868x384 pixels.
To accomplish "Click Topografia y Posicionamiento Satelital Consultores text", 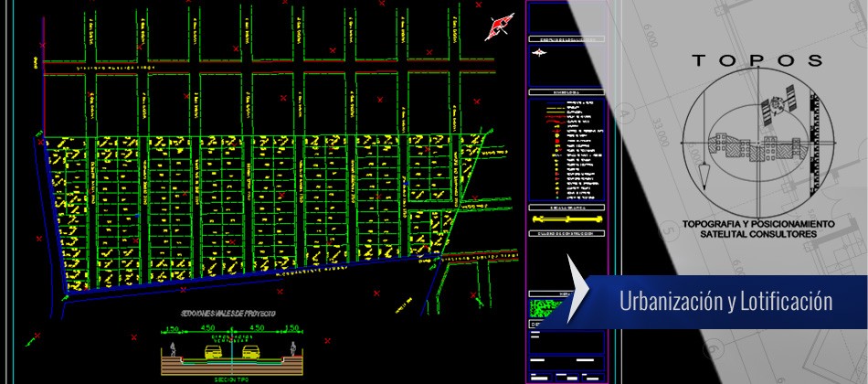I will tap(757, 229).
